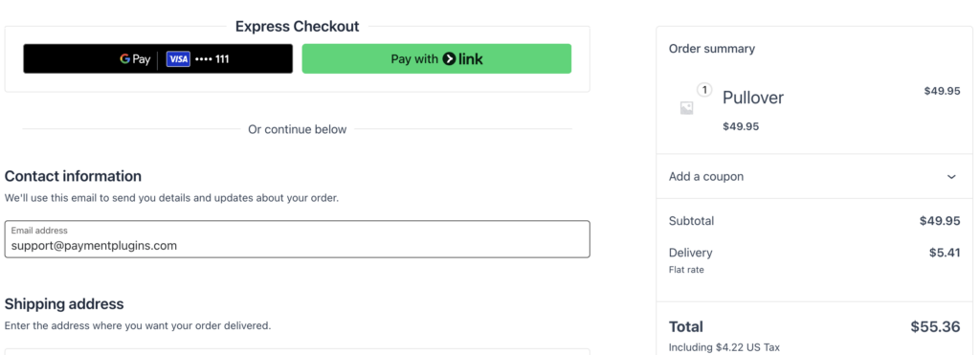Click the masked card number ending 111
This screenshot has height=355, width=980.
click(x=212, y=59)
